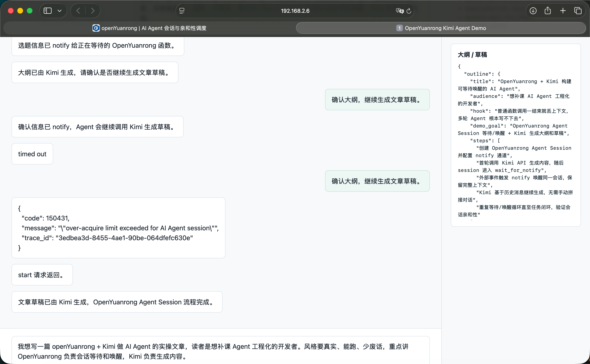This screenshot has height=364, width=590.
Task: Click the second '确认大纲，继续生成文章草稿。' user message
Action: (377, 181)
